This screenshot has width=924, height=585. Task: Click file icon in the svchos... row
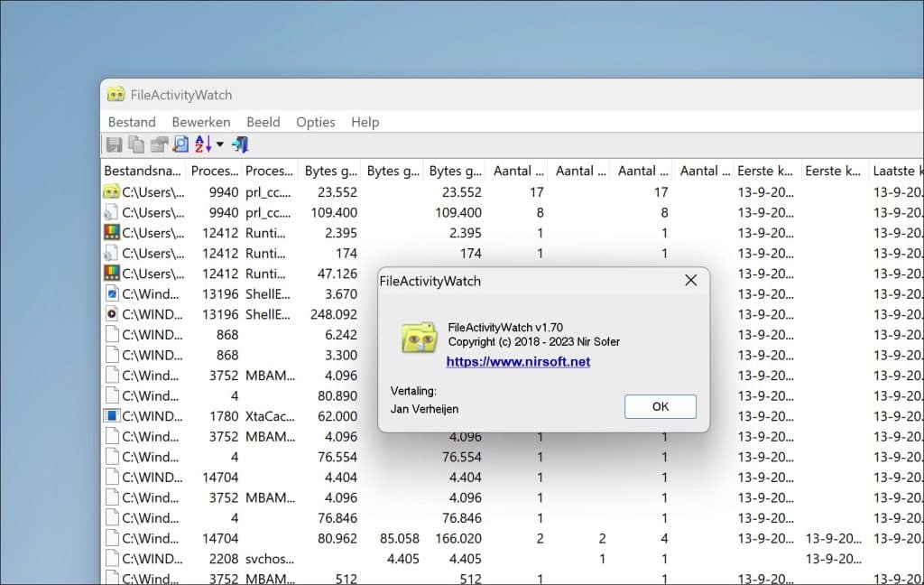(x=111, y=558)
